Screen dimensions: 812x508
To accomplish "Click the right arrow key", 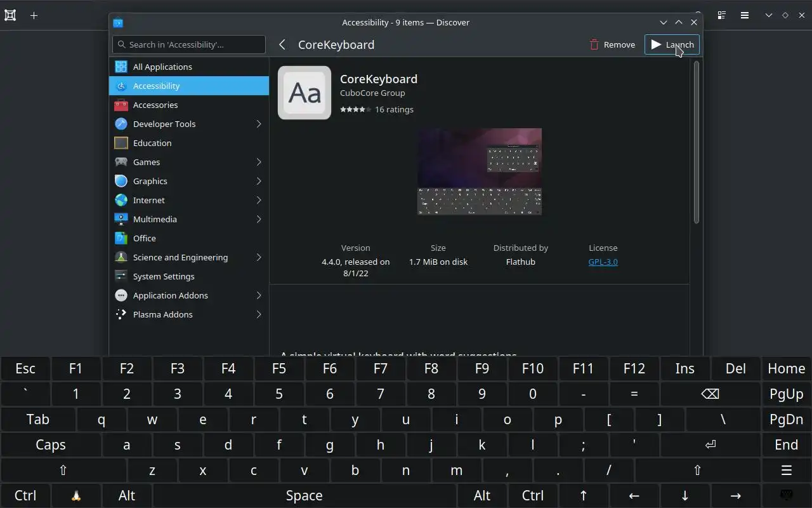I will pyautogui.click(x=736, y=495).
